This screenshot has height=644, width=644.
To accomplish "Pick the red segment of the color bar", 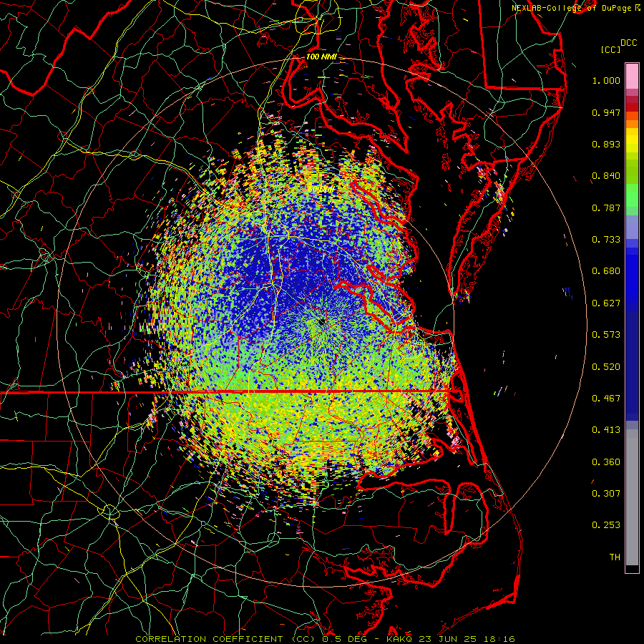I will point(632,107).
